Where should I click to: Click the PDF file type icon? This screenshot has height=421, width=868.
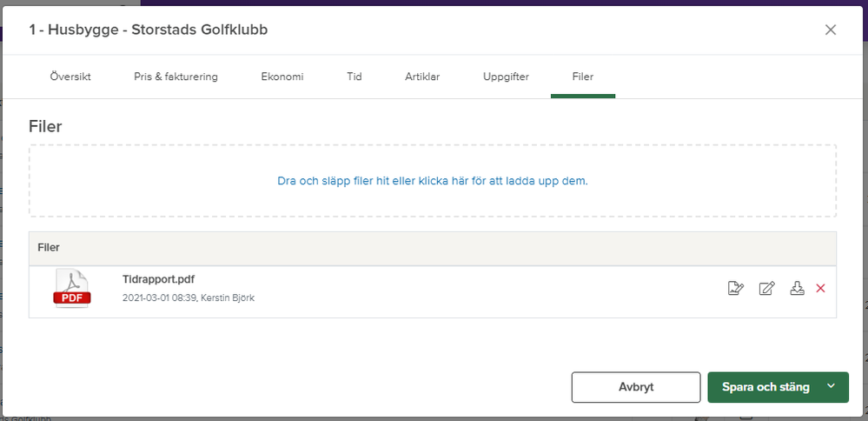point(72,289)
